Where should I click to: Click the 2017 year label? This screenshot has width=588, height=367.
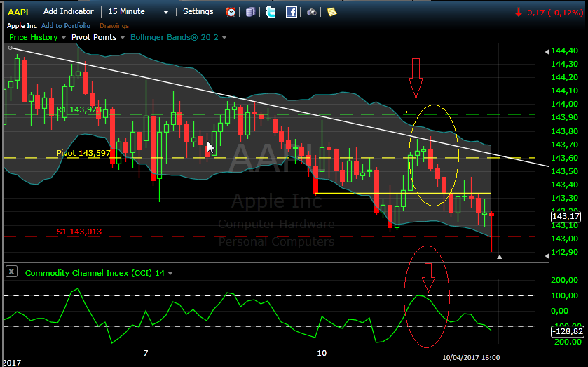click(11, 363)
